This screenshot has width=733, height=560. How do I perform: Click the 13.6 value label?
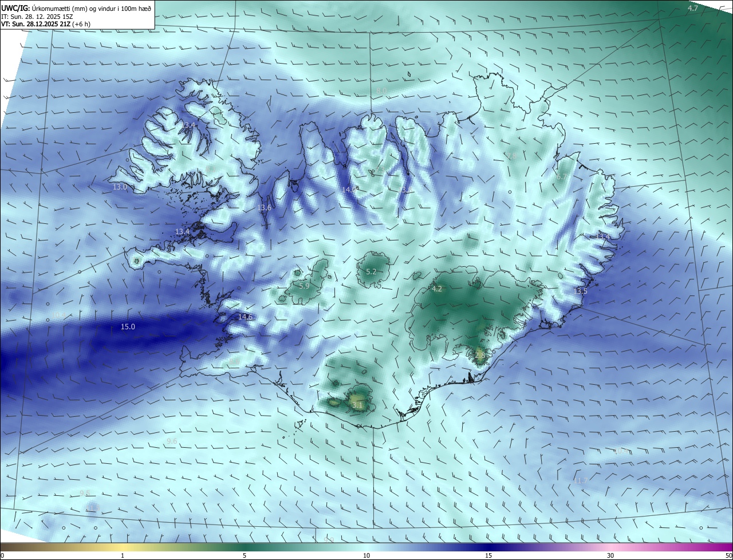coord(264,208)
